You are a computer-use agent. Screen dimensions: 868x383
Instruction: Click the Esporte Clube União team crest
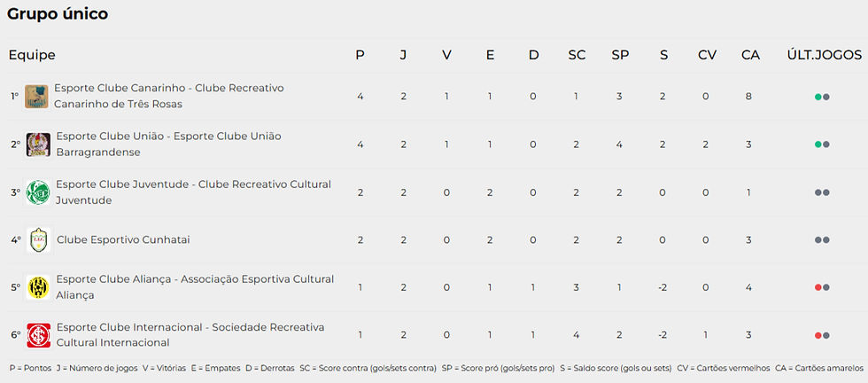click(x=38, y=145)
